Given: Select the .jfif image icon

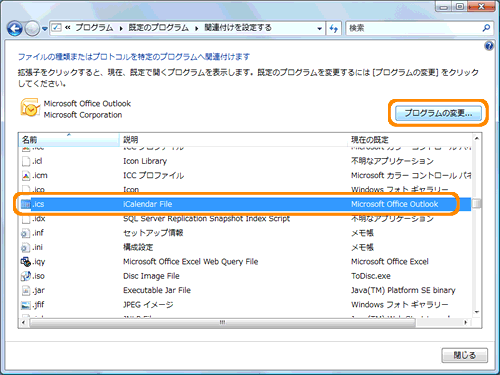Looking at the screenshot, I should pos(26,305).
